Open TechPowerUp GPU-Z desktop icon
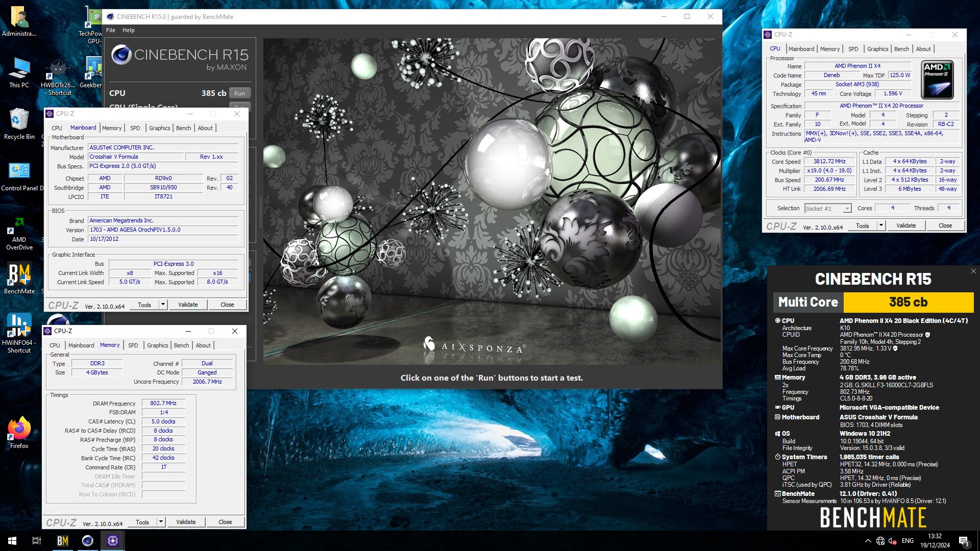This screenshot has width=980, height=551. coord(91,25)
